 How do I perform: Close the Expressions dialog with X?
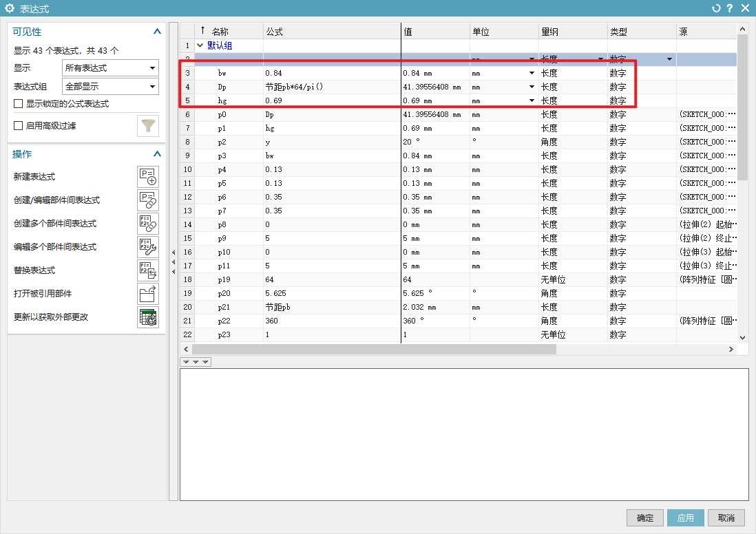745,8
